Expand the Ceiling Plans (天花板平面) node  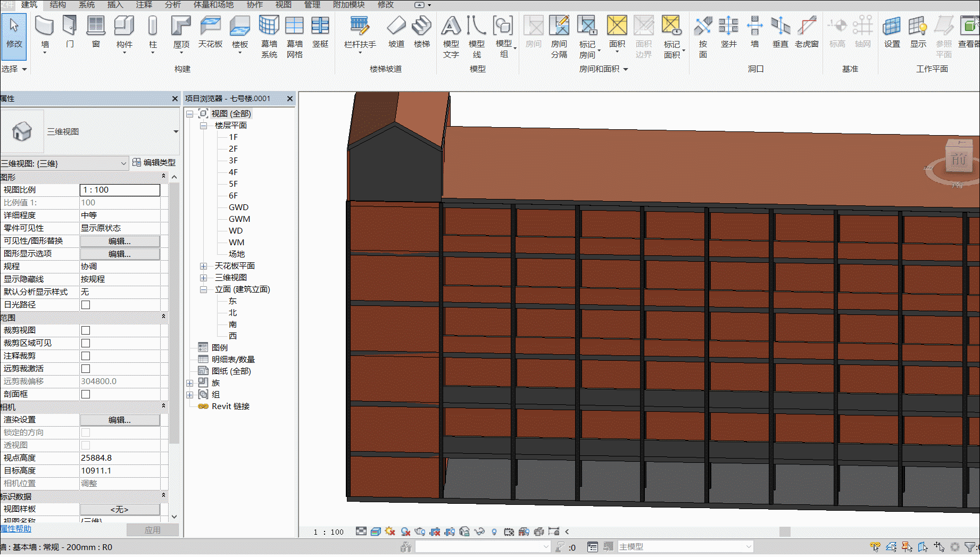click(203, 266)
